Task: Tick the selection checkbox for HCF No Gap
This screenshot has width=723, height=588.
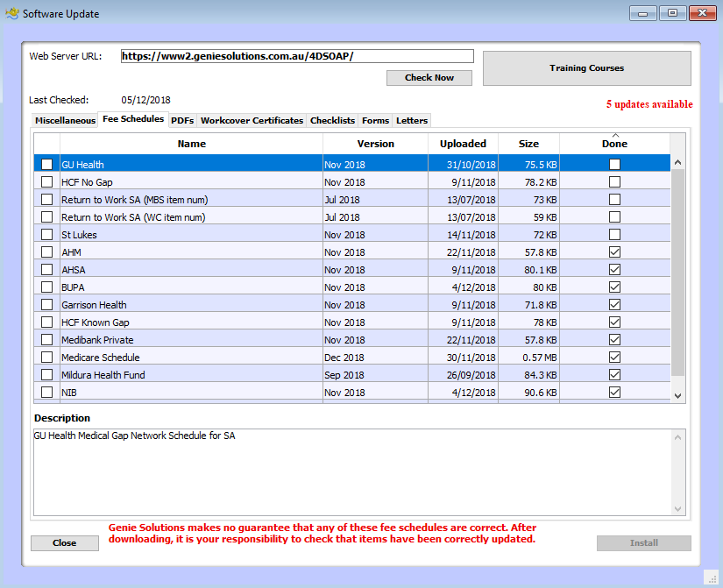Action: (x=46, y=182)
